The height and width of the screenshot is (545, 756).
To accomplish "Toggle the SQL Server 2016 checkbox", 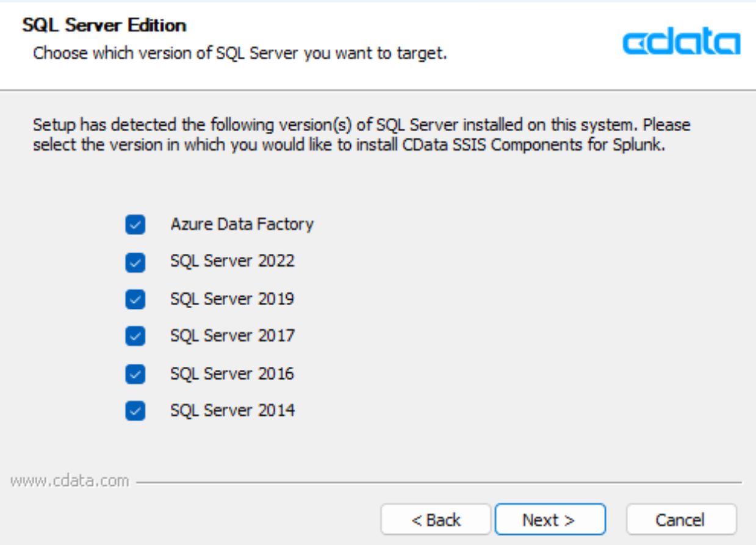I will coord(135,374).
